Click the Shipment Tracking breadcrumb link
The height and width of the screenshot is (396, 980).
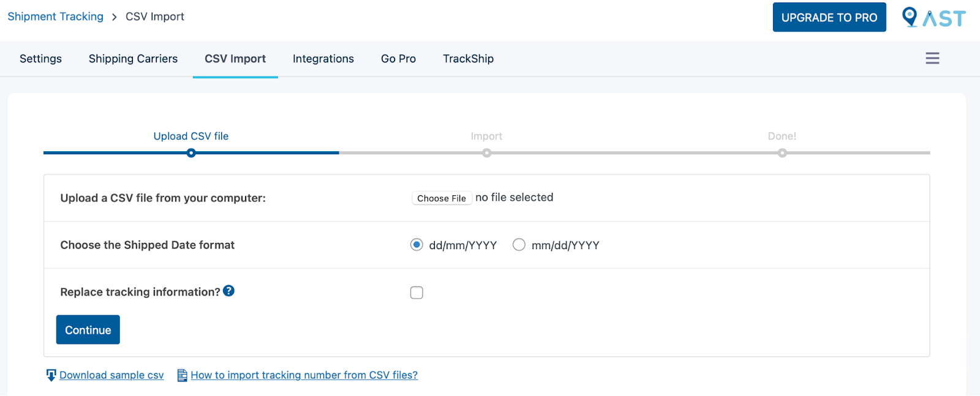pos(55,17)
